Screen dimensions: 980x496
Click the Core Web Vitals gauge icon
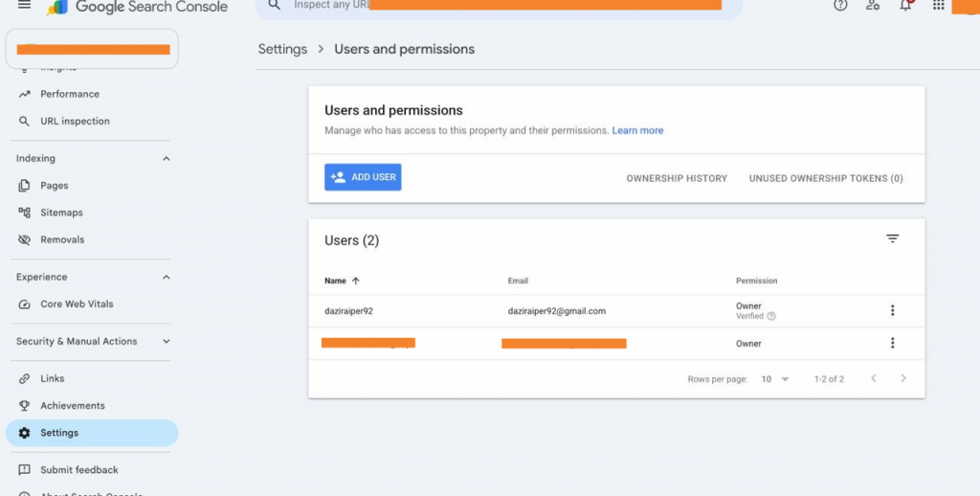pos(24,304)
